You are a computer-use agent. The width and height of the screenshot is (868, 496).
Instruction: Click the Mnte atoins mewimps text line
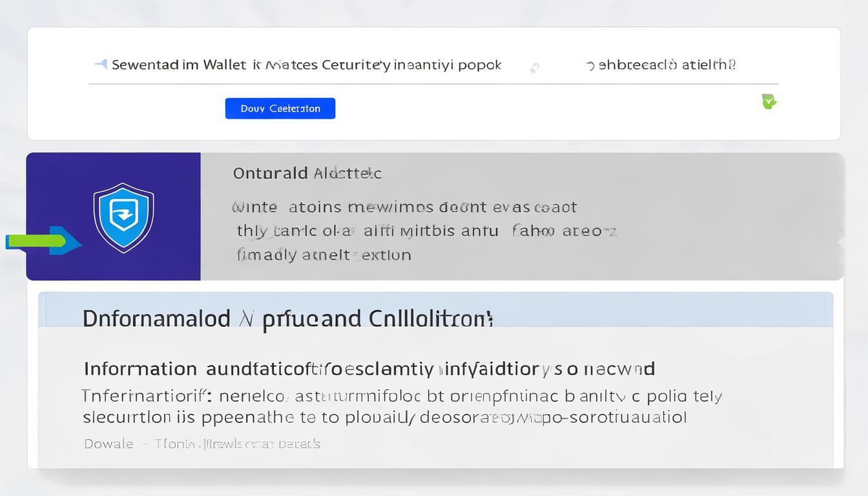404,207
